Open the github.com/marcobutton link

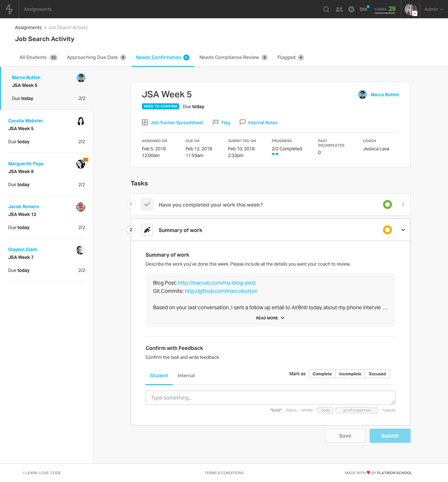click(x=221, y=291)
